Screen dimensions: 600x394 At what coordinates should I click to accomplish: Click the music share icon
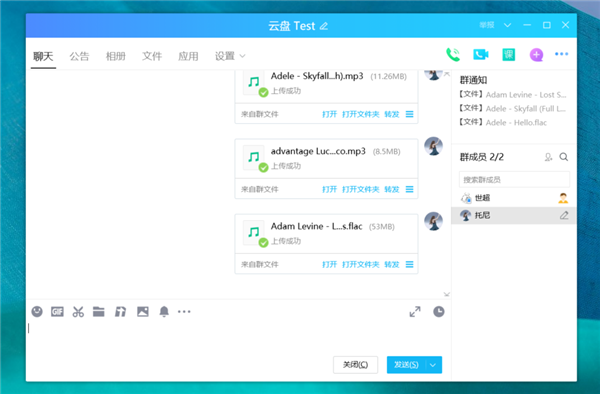(x=121, y=312)
